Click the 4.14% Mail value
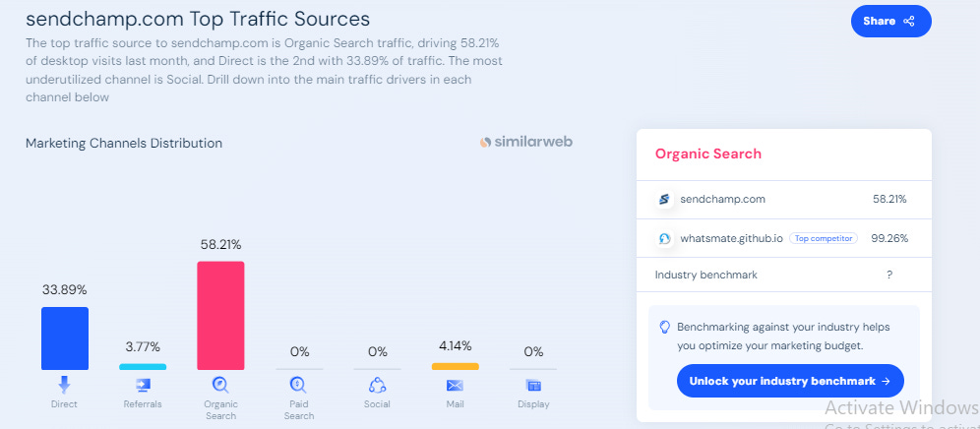980x429 pixels. pos(455,345)
